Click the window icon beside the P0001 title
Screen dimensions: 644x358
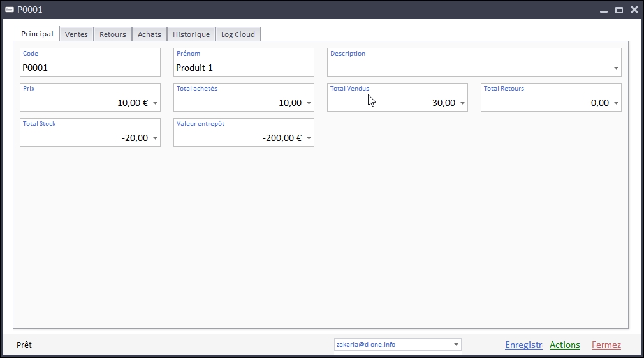pos(10,10)
